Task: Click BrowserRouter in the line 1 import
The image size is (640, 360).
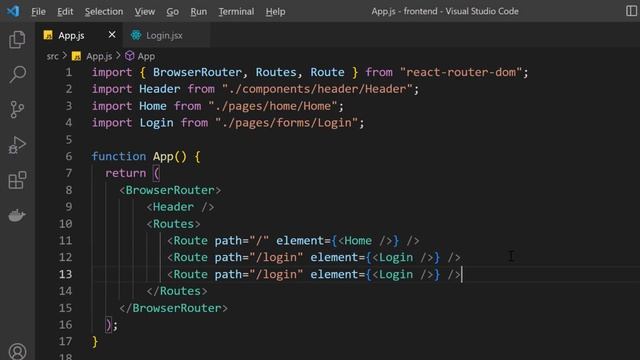Action: pyautogui.click(x=197, y=72)
